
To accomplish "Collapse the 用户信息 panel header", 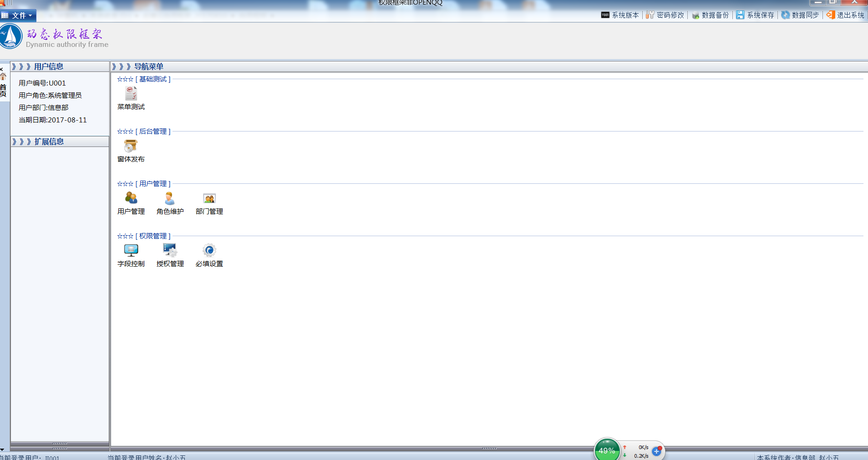I will click(x=60, y=66).
